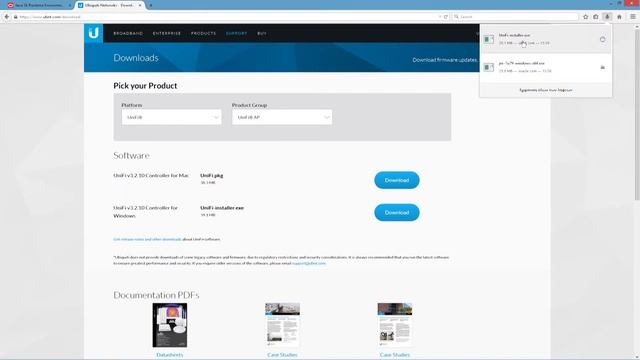
Task: Open the SUPPORT navigation menu
Action: point(236,33)
